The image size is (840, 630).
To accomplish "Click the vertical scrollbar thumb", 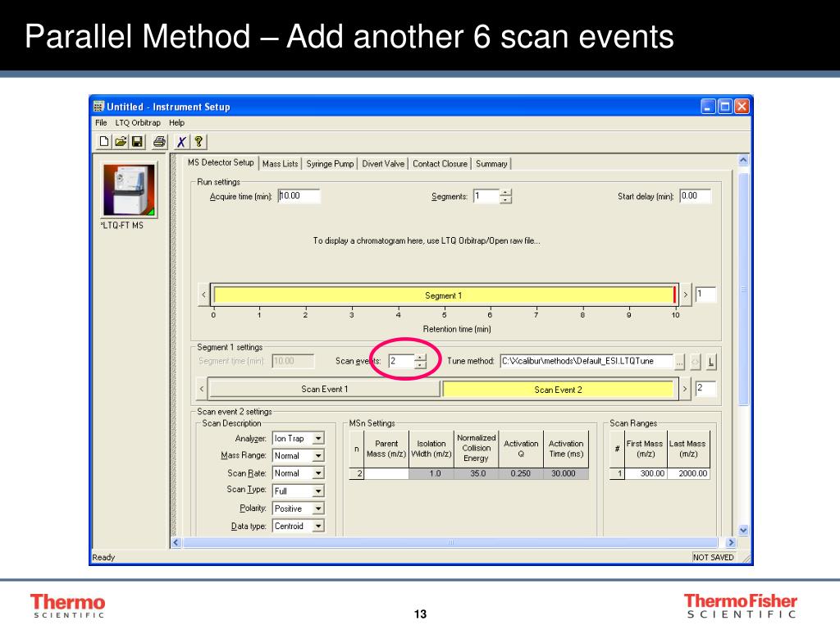I will pyautogui.click(x=743, y=290).
